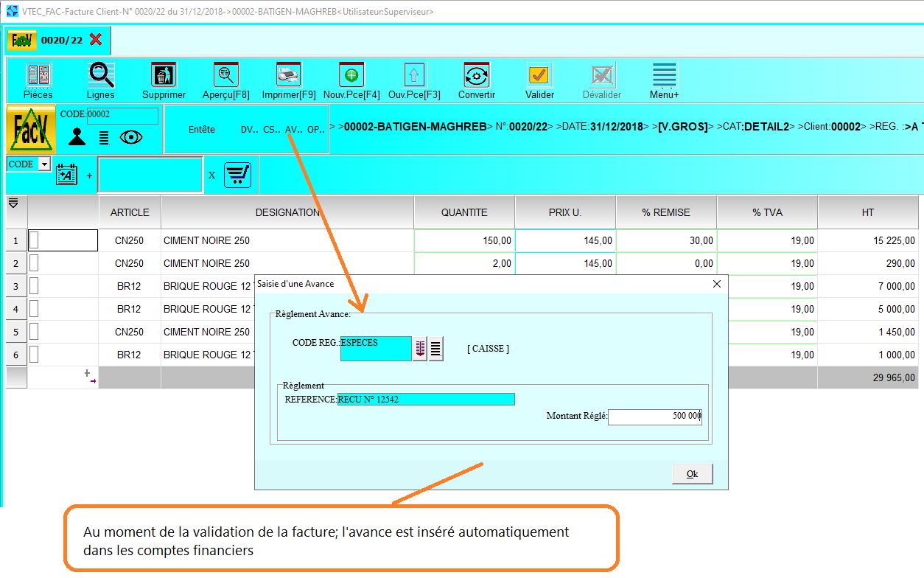The width and height of the screenshot is (924, 578).
Task: Expand the grid header corner menu
Action: point(13,203)
